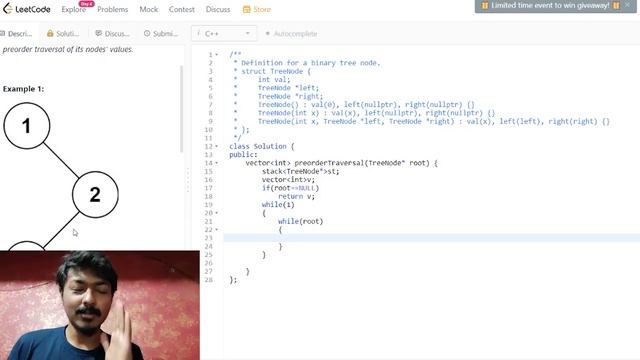Open the Store link

click(x=257, y=9)
